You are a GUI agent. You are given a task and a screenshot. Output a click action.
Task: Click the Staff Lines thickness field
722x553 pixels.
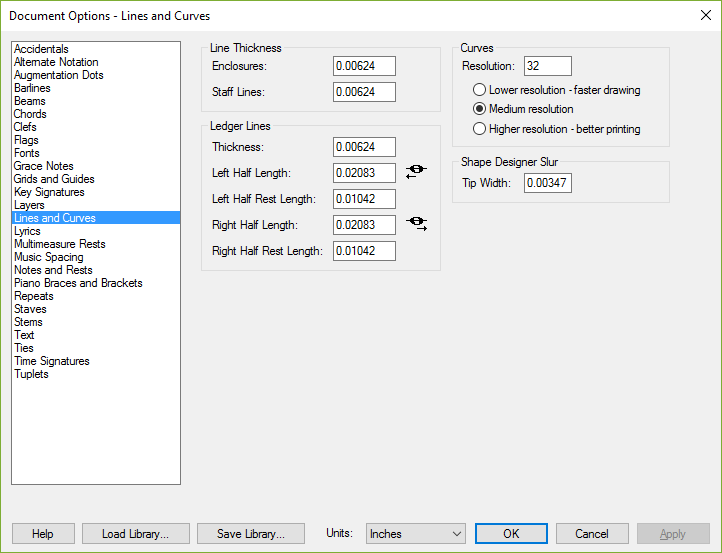(364, 92)
